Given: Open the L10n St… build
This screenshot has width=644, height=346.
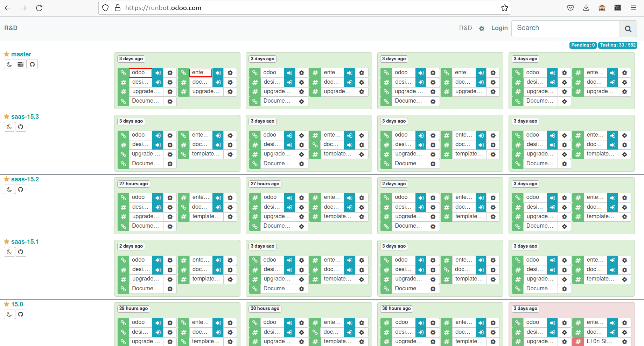Looking at the screenshot, I should (601, 341).
